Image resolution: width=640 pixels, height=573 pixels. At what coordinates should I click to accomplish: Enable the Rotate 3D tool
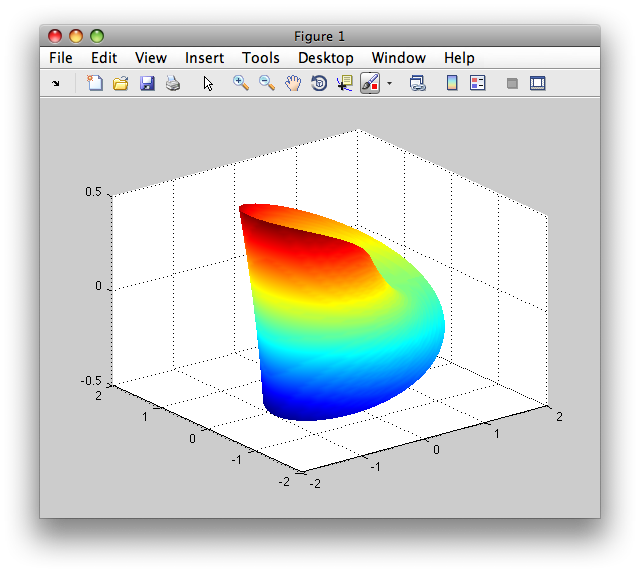[319, 83]
